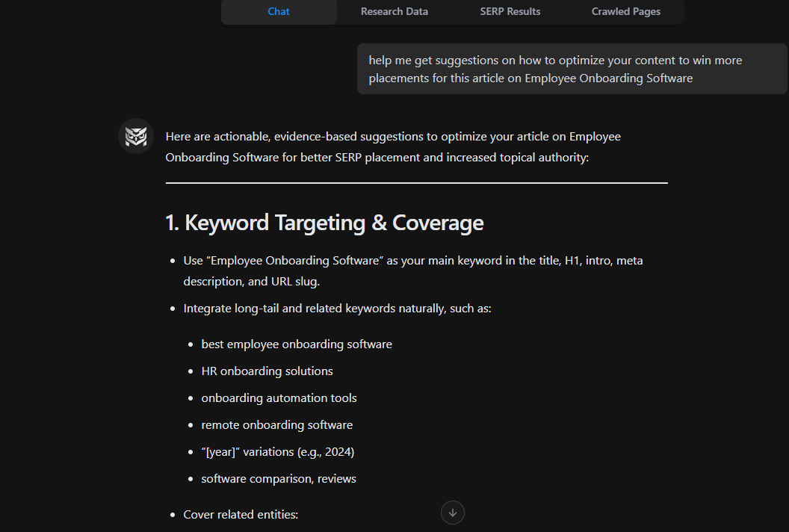
Task: Click the active Chat tab
Action: pyautogui.click(x=278, y=11)
